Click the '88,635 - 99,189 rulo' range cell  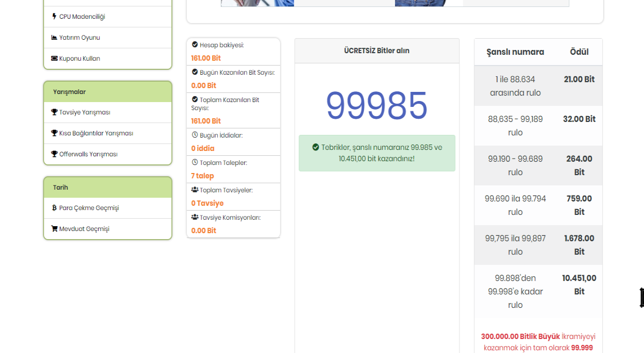tap(515, 126)
